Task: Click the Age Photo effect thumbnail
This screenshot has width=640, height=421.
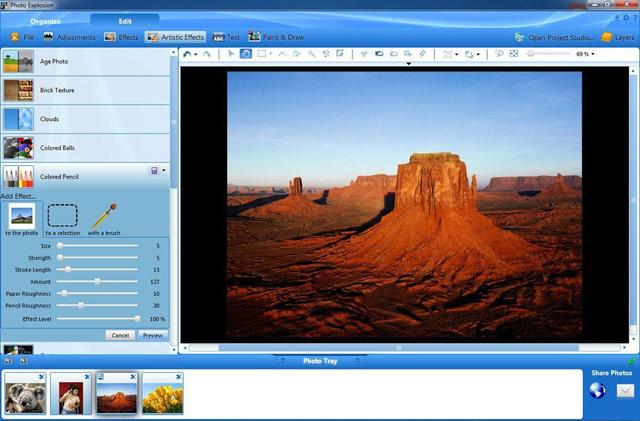Action: coord(18,62)
